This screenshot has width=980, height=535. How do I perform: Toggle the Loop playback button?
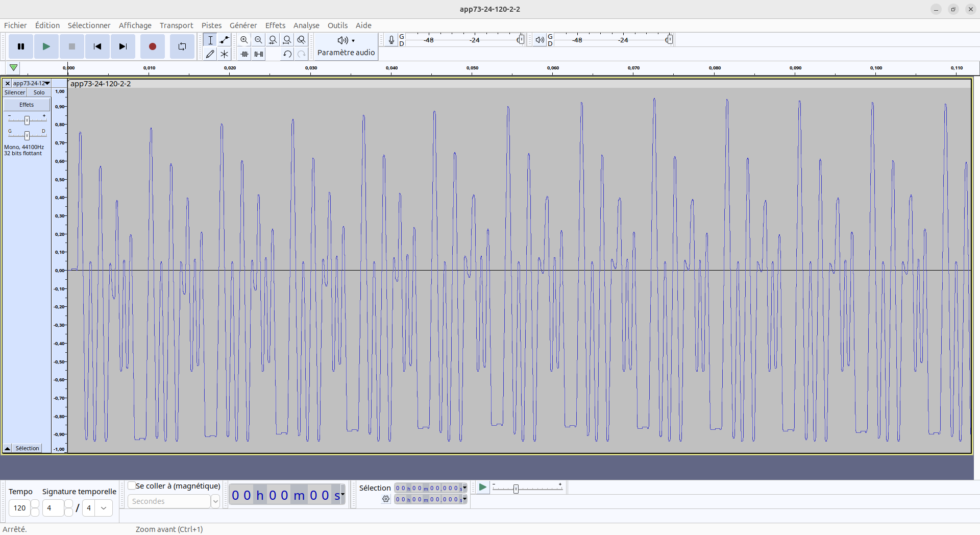(182, 46)
